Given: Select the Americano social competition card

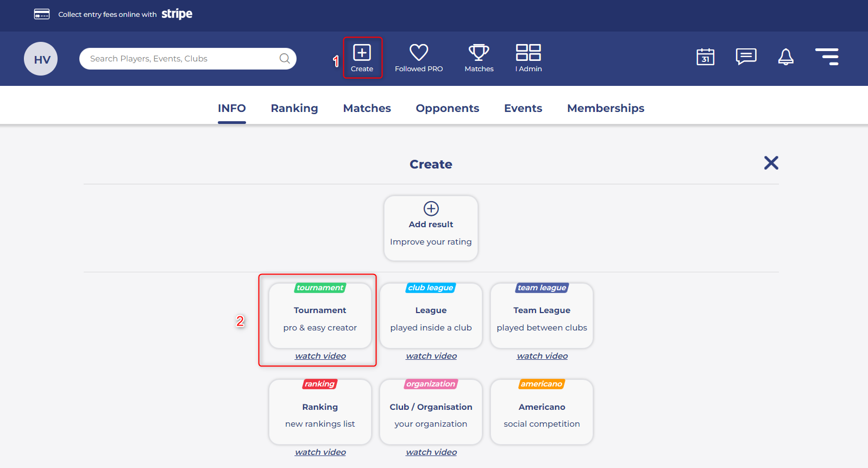Looking at the screenshot, I should 542,412.
